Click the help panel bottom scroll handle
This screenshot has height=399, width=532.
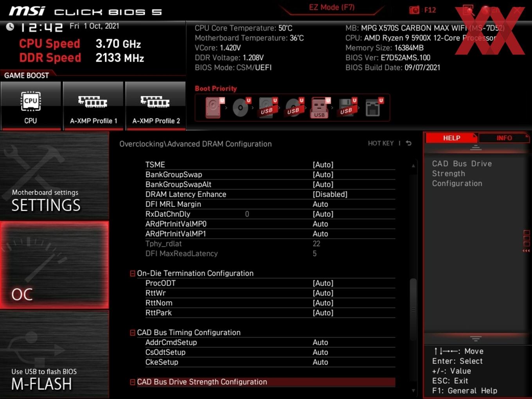[476, 338]
